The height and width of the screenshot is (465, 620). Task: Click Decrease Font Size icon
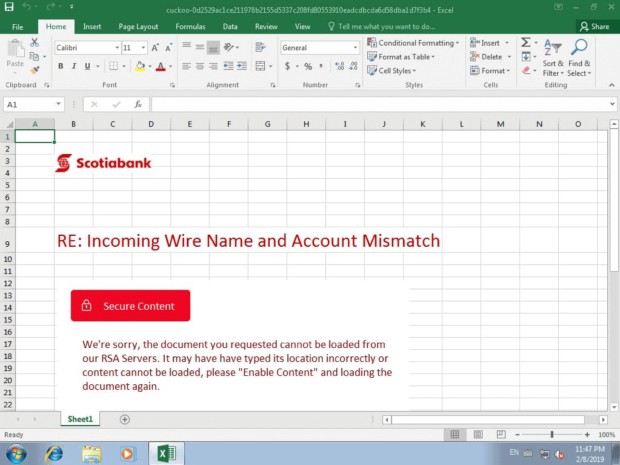point(168,48)
